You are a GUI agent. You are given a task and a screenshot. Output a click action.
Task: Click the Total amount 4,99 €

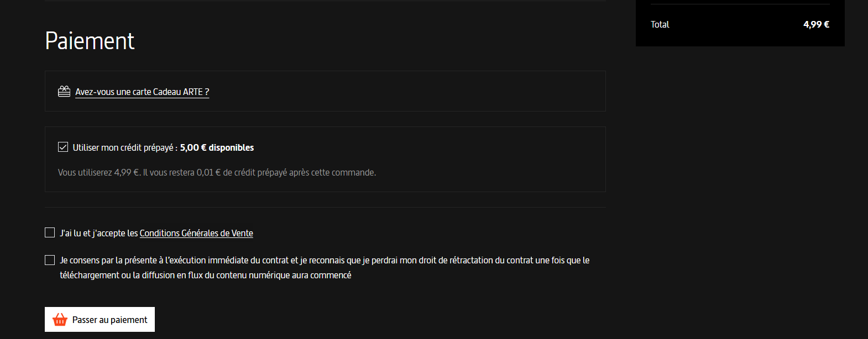pyautogui.click(x=816, y=24)
